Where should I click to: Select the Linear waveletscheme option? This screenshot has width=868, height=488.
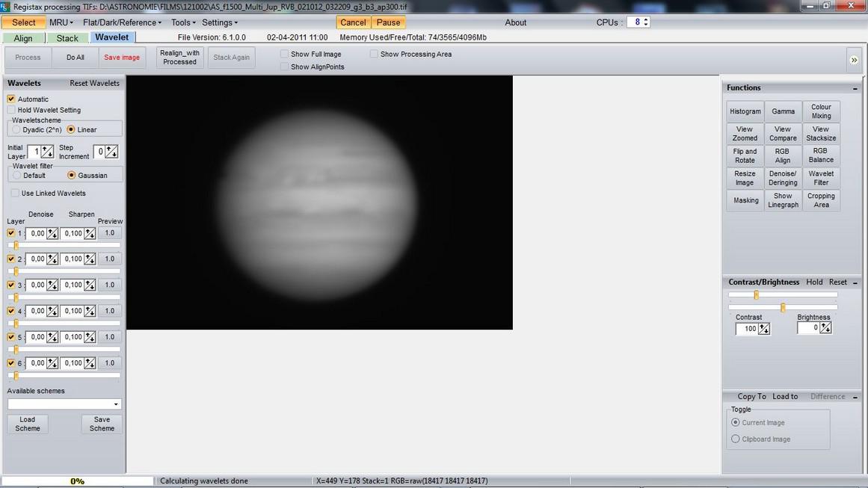[x=71, y=129]
